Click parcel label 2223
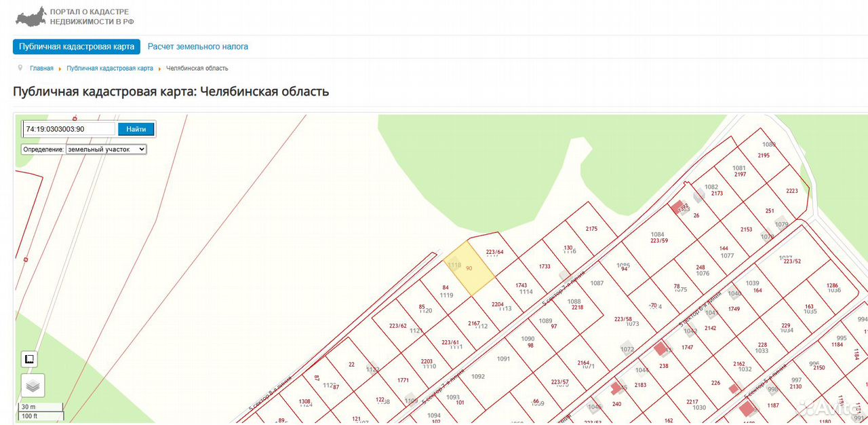Image resolution: width=868 pixels, height=425 pixels. (792, 191)
